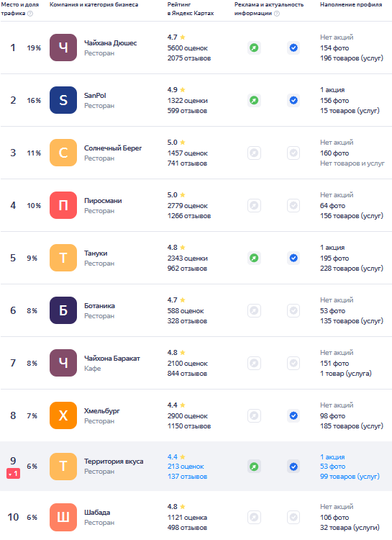The height and width of the screenshot is (540, 392).
Task: Click the gray advertising icon for Солнечный Берег
Action: (x=254, y=153)
